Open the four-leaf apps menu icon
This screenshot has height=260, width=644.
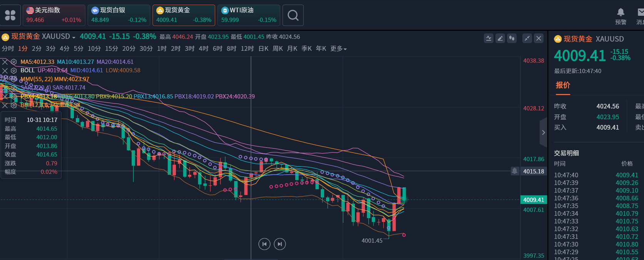10,15
